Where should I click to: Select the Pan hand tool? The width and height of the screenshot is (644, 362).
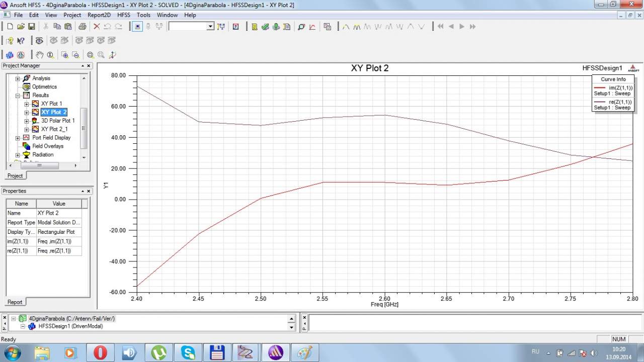(40, 55)
